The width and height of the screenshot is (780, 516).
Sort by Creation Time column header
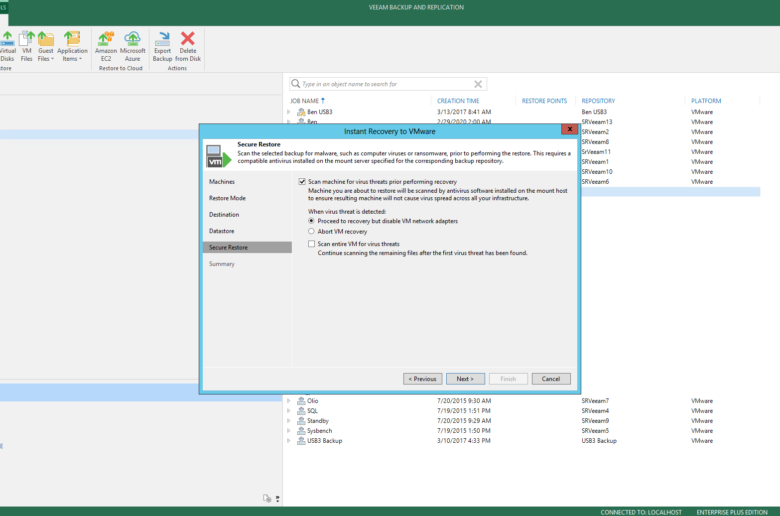(x=458, y=101)
